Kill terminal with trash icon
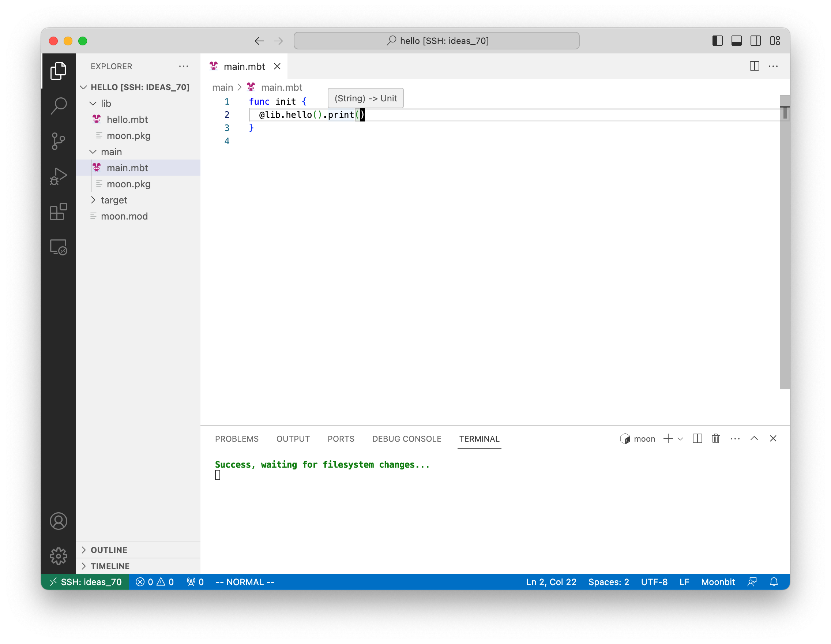The width and height of the screenshot is (831, 644). tap(715, 438)
